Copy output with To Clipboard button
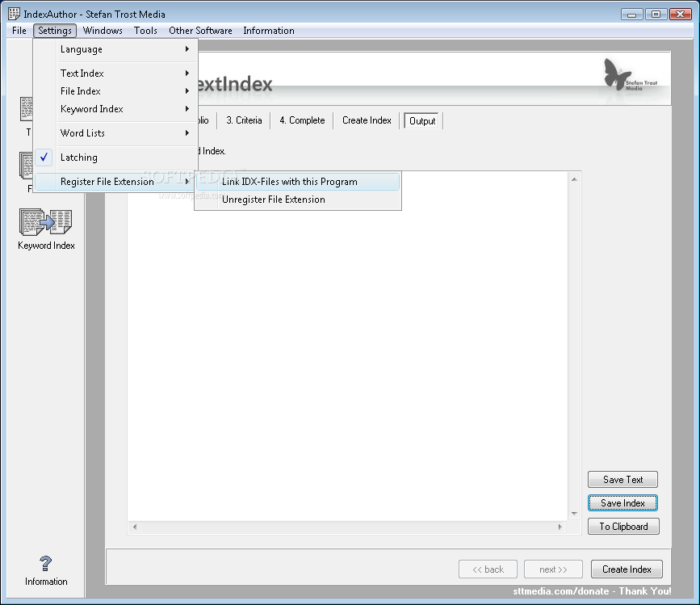700x605 pixels. 623,526
